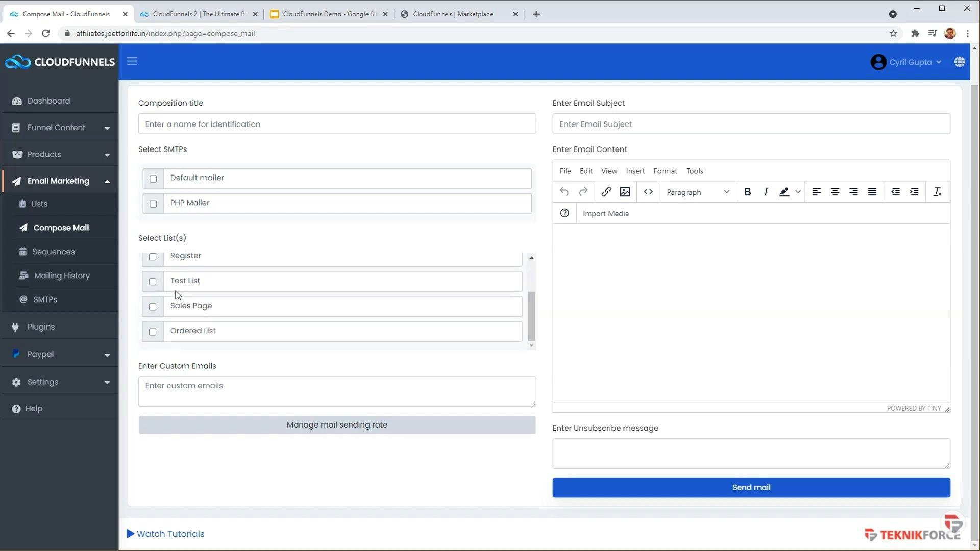
Task: Click the Send mail button
Action: (x=750, y=487)
